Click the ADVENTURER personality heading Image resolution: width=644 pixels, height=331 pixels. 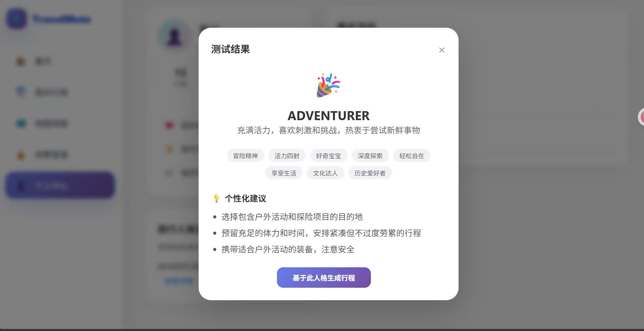(329, 116)
